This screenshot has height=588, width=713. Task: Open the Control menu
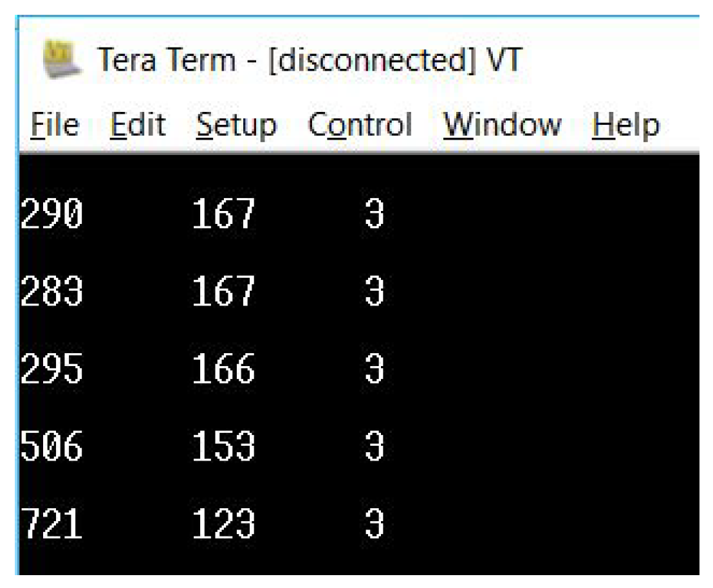(x=360, y=125)
